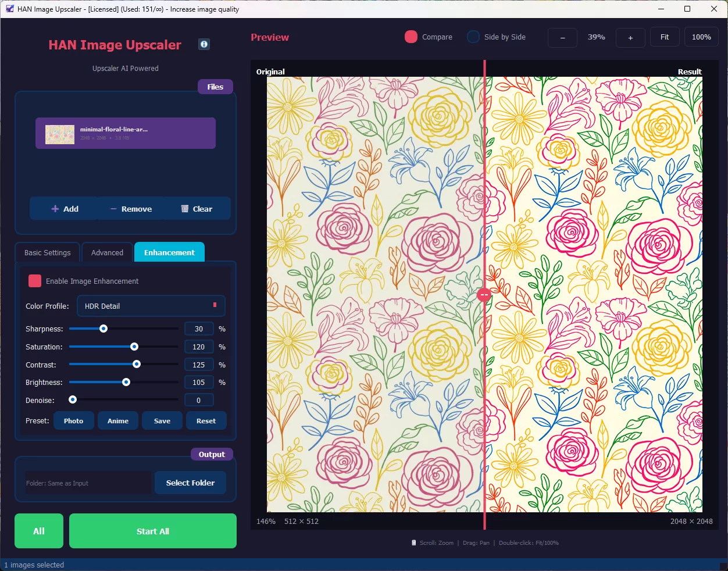Click the info icon beside the app title
The height and width of the screenshot is (571, 728).
click(204, 44)
